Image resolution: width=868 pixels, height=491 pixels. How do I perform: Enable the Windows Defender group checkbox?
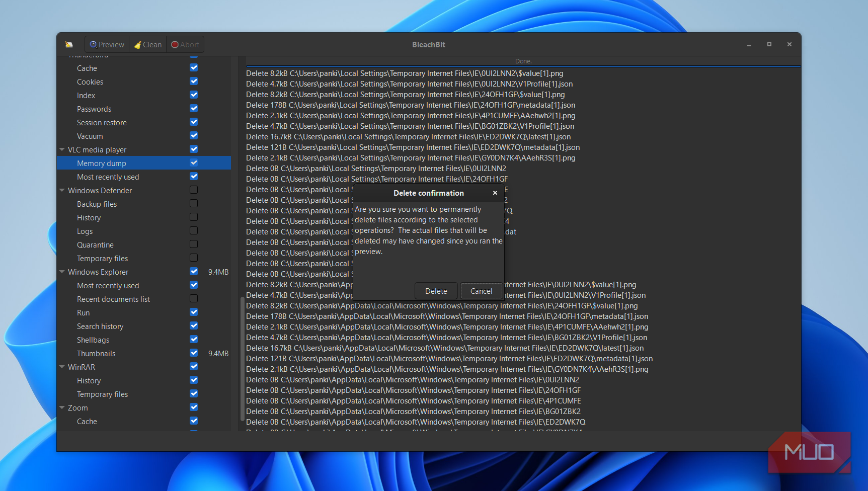194,190
